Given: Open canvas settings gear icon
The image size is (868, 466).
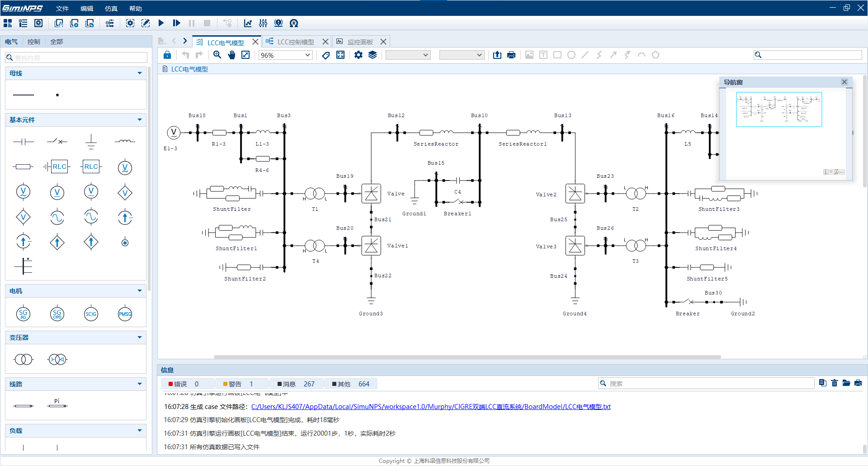Looking at the screenshot, I should pos(359,55).
